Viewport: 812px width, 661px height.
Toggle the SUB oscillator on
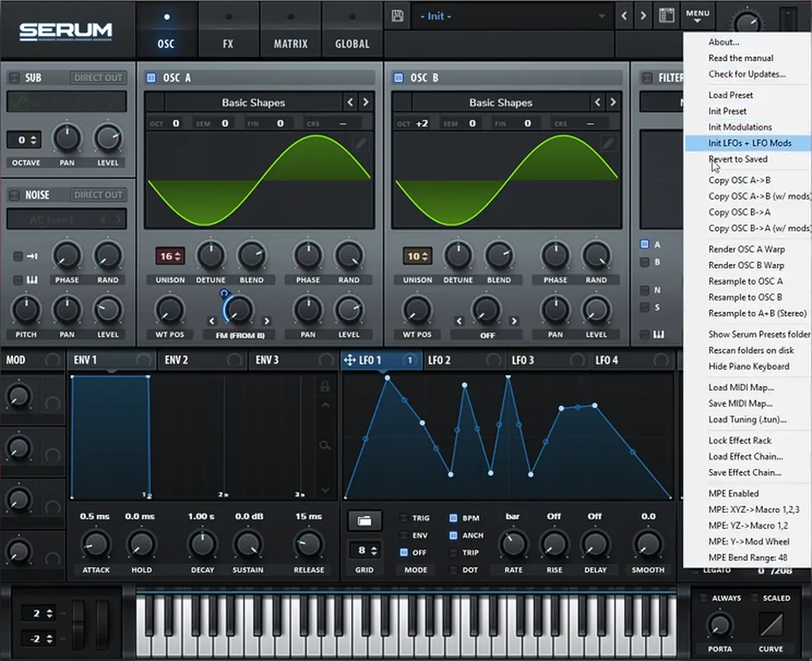13,78
